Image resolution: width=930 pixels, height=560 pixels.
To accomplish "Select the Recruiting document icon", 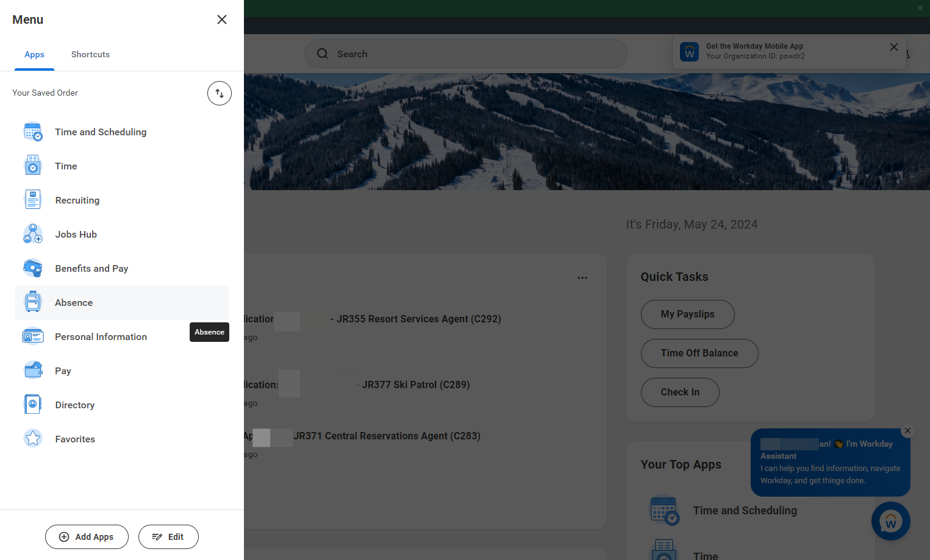I will 33,200.
